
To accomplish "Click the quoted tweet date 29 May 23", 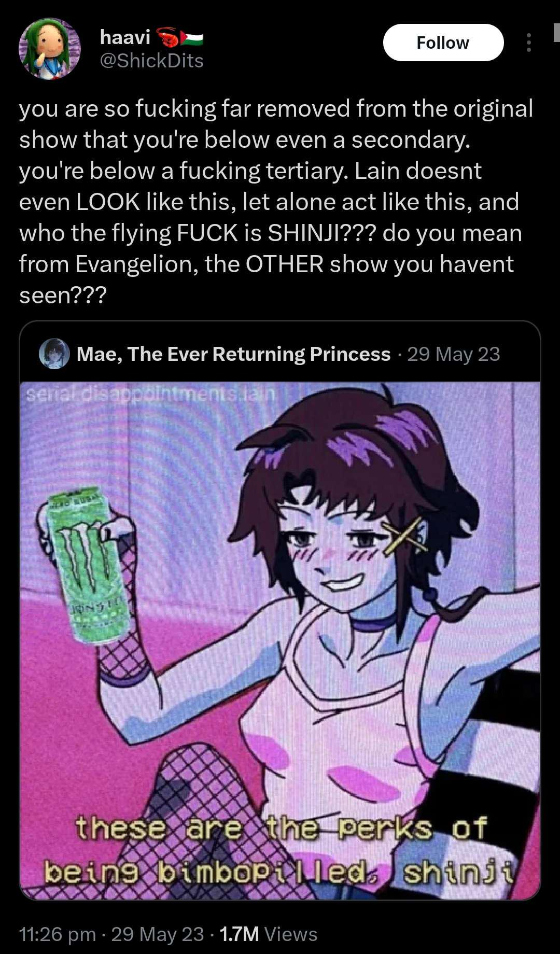I will 454,354.
